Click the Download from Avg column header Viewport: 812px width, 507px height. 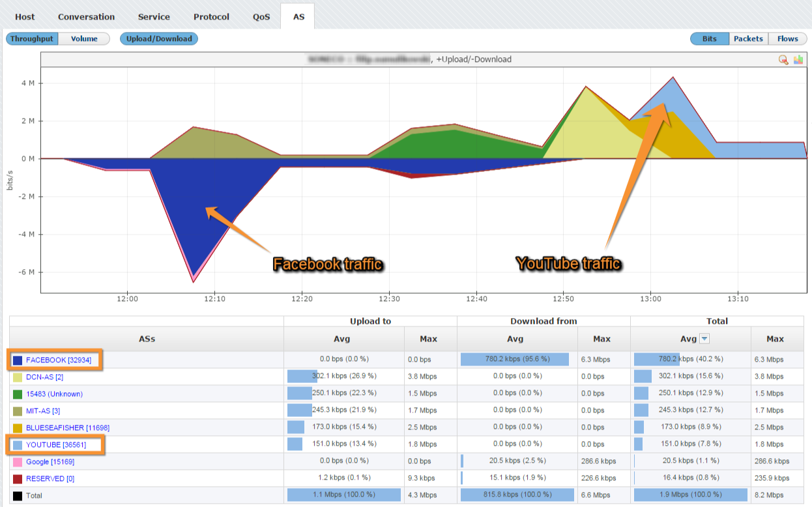[516, 339]
